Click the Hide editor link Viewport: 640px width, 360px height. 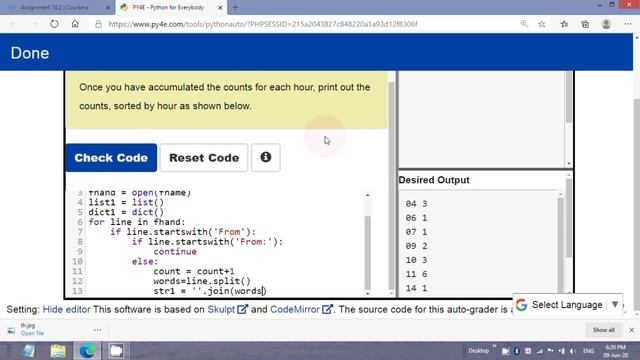pos(67,309)
